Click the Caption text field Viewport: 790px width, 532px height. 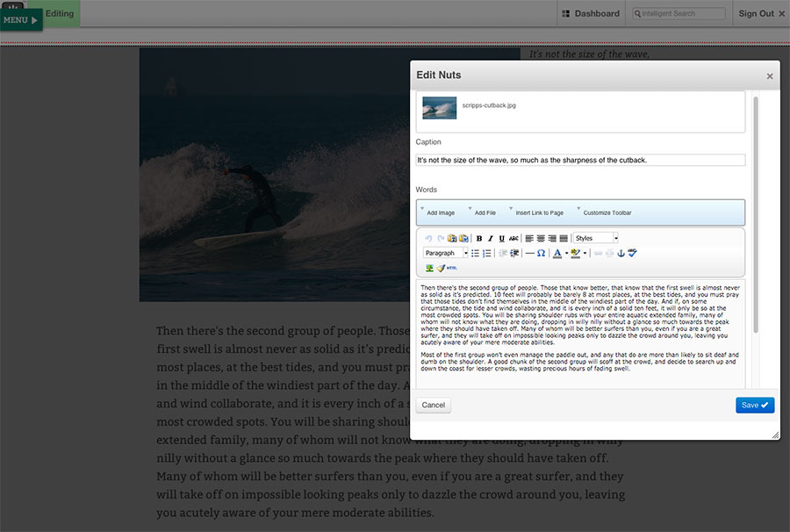[580, 160]
